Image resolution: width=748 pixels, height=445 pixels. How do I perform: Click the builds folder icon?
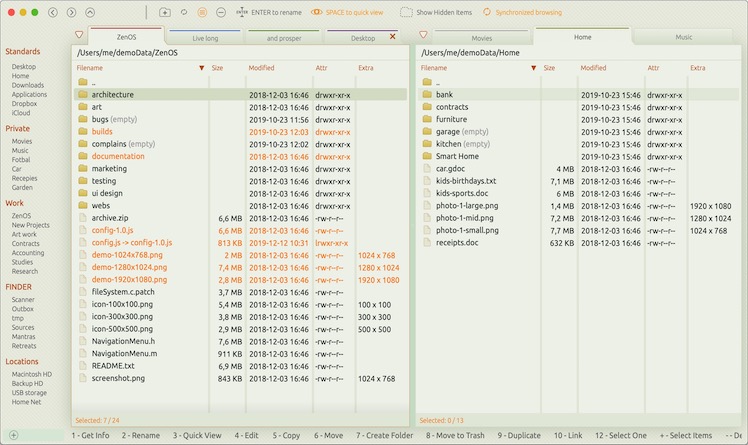(x=83, y=131)
